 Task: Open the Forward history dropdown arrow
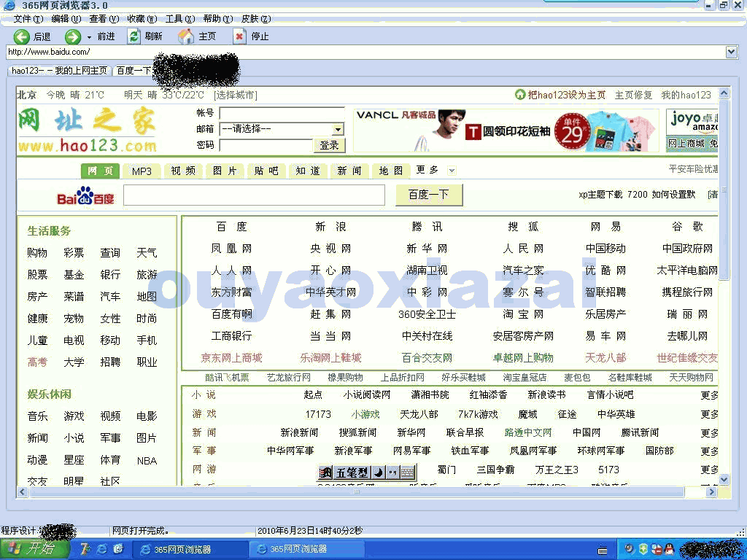click(89, 37)
